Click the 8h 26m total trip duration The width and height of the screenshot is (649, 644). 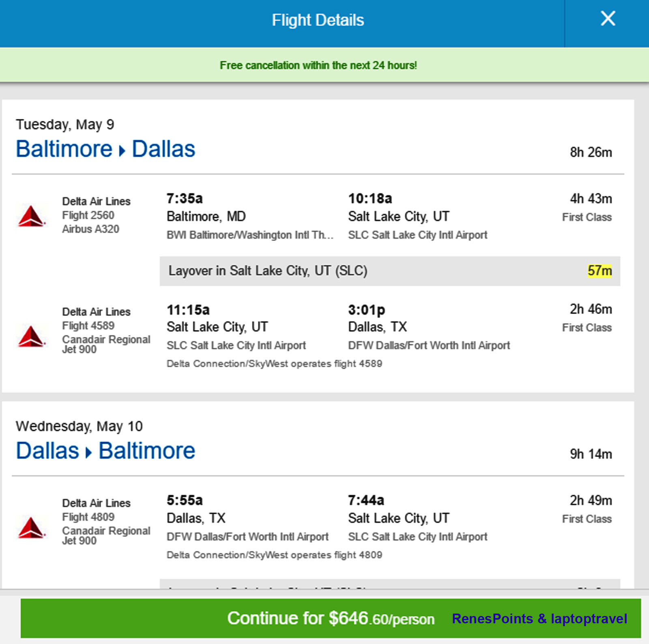click(x=591, y=152)
